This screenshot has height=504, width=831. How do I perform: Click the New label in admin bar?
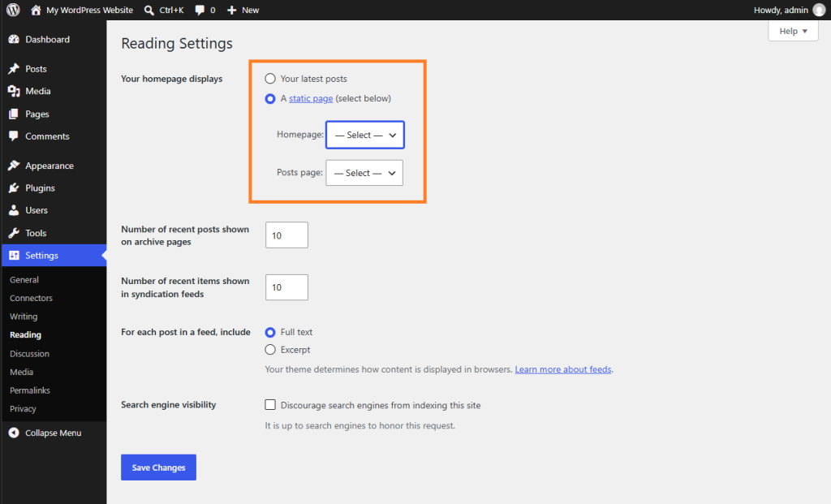[250, 10]
